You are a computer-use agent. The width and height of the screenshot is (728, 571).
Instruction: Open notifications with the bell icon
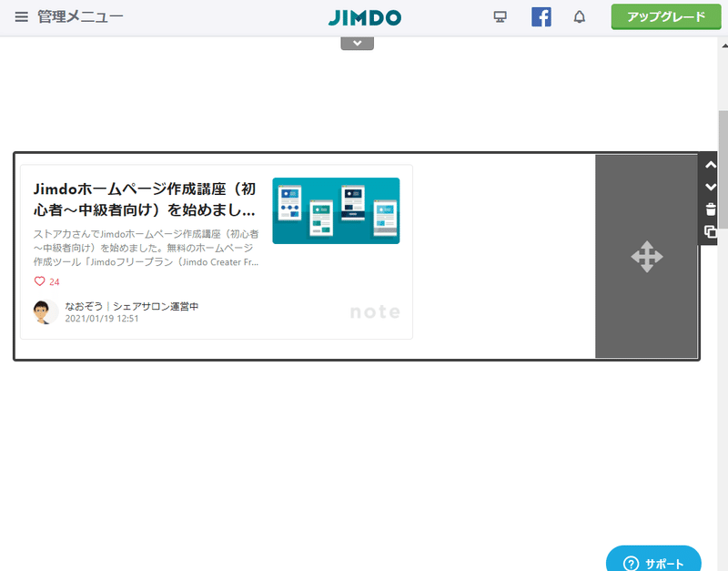(x=580, y=15)
